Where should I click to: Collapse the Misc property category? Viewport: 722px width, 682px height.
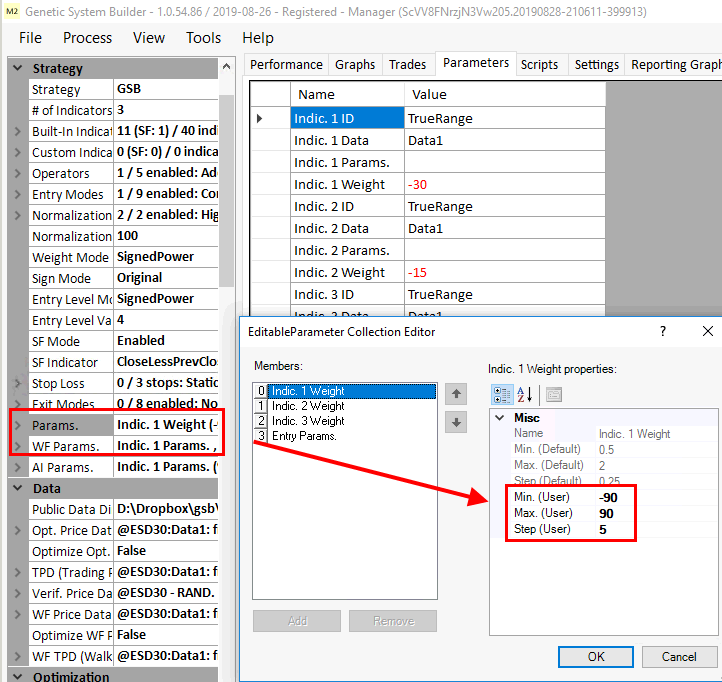tap(499, 417)
